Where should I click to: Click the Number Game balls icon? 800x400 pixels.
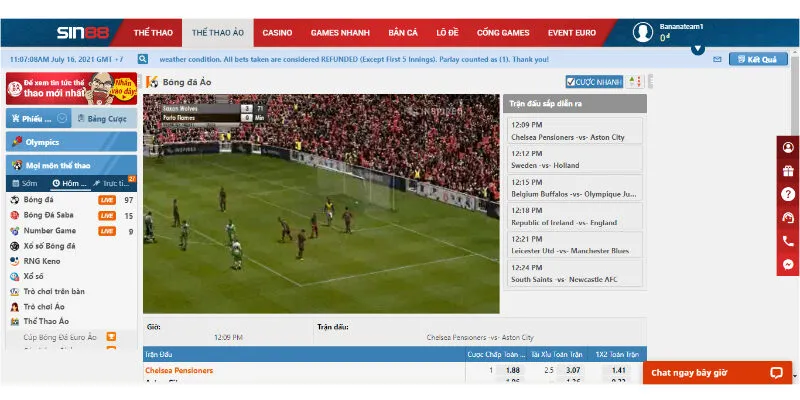tap(15, 231)
